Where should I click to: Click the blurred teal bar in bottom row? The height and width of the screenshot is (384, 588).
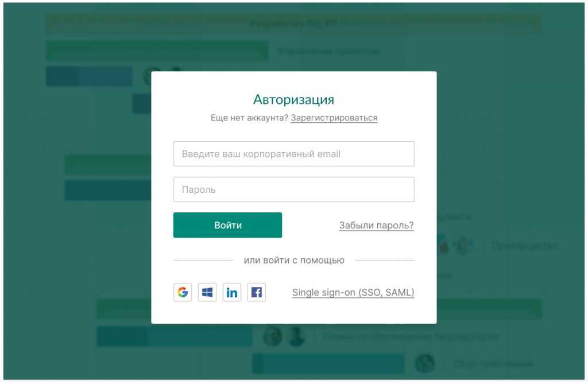(328, 363)
